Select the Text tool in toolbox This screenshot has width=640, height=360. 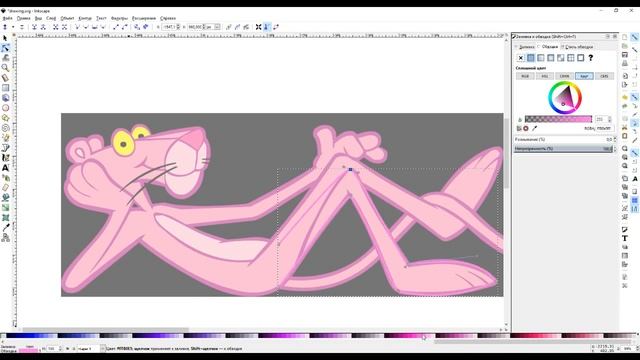click(5, 168)
